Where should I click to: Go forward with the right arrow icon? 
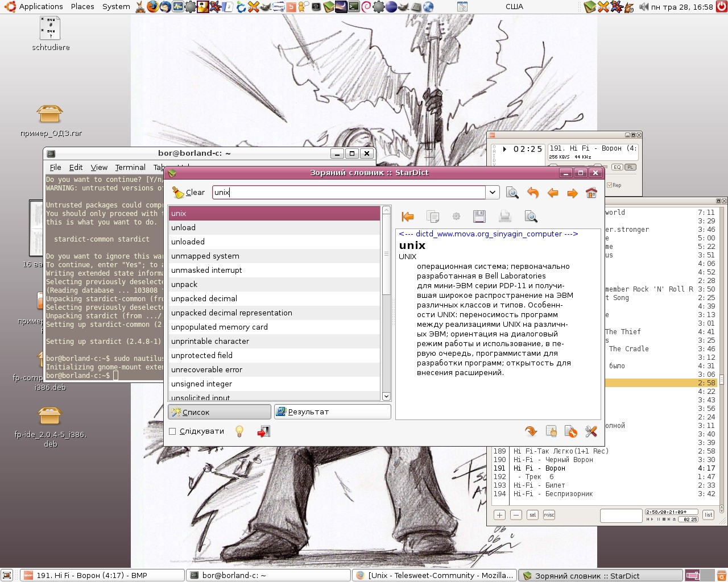(x=572, y=193)
